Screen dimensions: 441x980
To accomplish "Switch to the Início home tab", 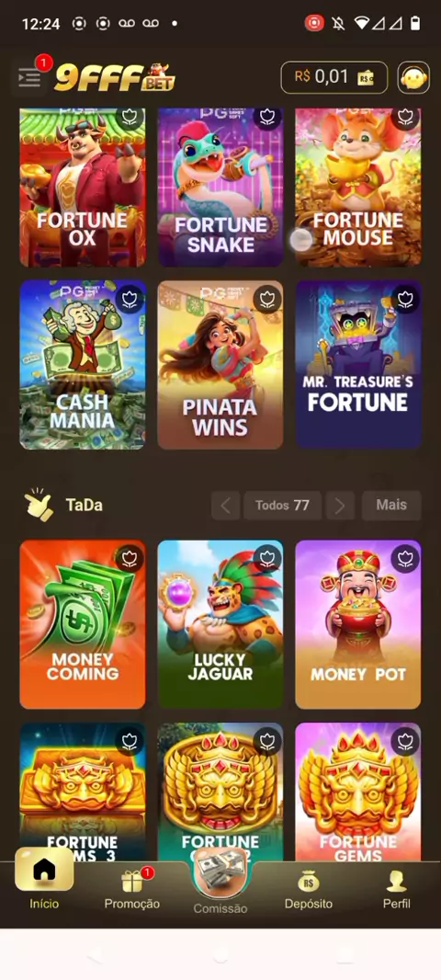I will [44, 881].
